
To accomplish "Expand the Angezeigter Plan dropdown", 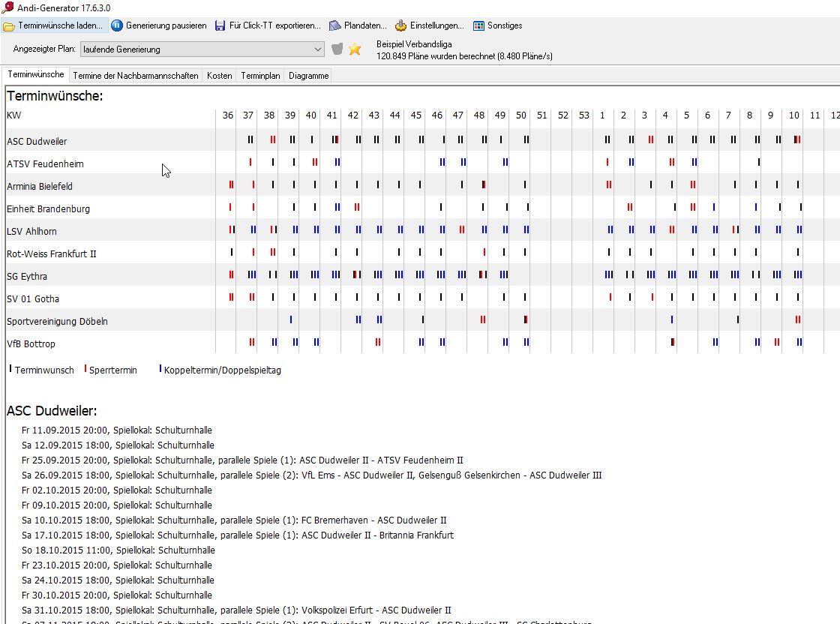I will [x=317, y=49].
